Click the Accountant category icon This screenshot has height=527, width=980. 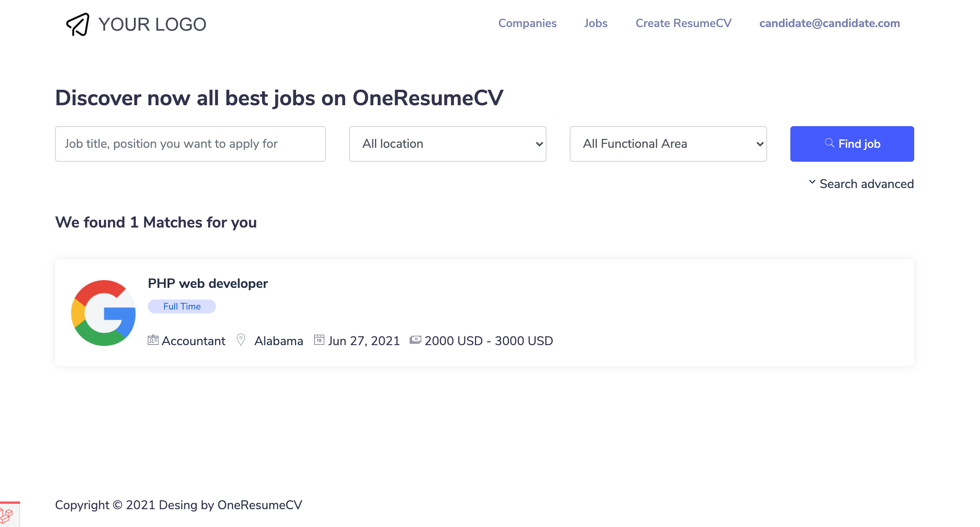[x=153, y=340]
